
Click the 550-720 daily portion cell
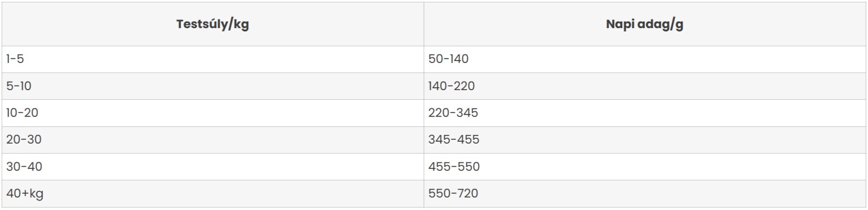(x=645, y=193)
